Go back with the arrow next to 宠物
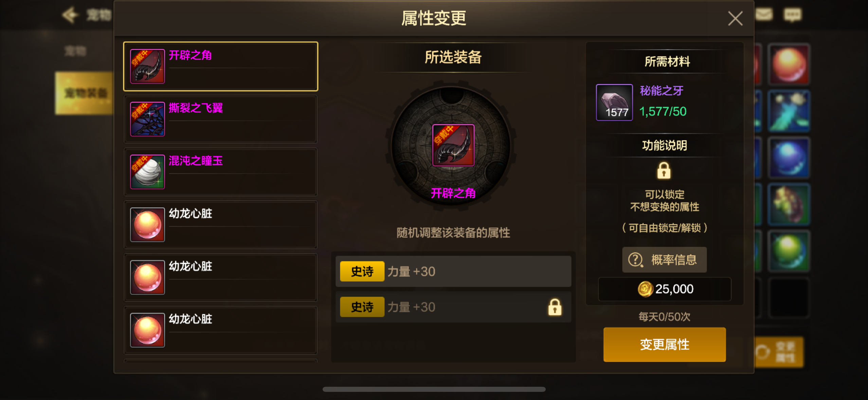 tap(70, 15)
